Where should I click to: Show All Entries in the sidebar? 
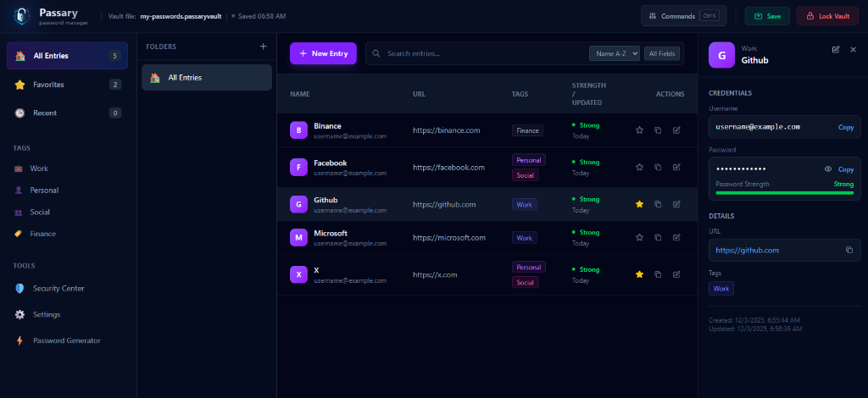(68, 56)
